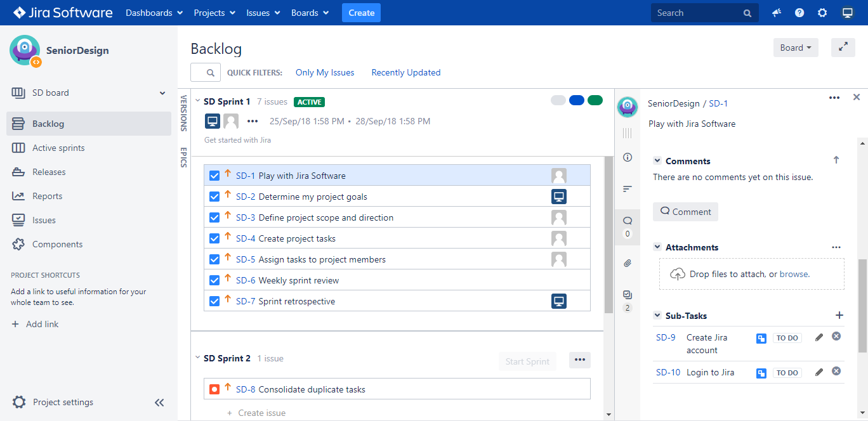Click the details info icon on the issue panel

point(627,157)
